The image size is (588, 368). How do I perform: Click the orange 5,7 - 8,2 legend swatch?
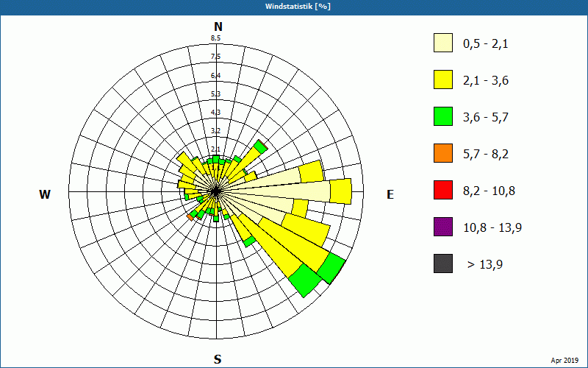443,153
